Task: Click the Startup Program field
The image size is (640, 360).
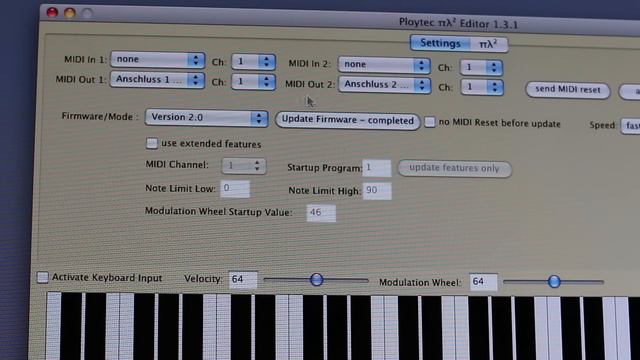Action: [376, 168]
